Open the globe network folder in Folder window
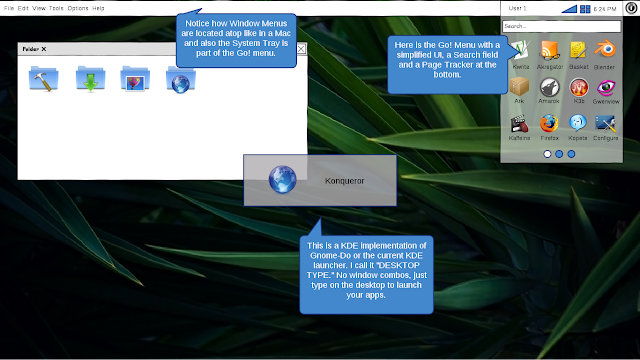The height and width of the screenshot is (360, 640). 181,80
